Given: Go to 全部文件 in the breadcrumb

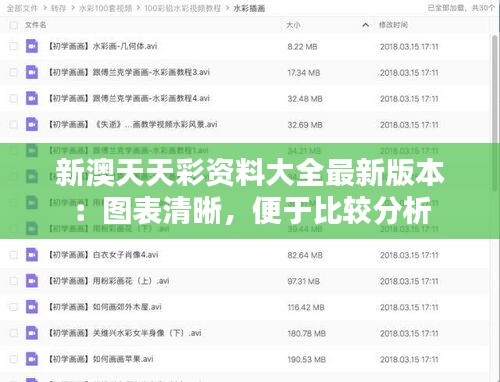Looking at the screenshot, I should point(22,8).
